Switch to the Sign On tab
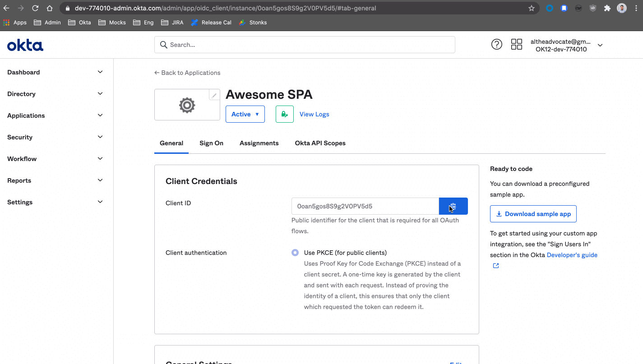This screenshot has width=643, height=364. [211, 143]
